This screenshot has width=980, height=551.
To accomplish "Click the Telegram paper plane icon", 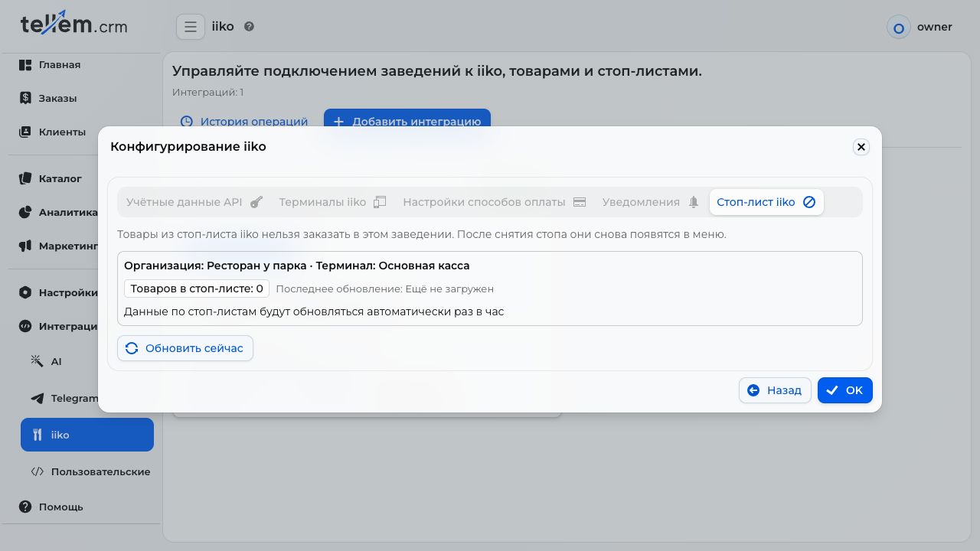I will [37, 398].
